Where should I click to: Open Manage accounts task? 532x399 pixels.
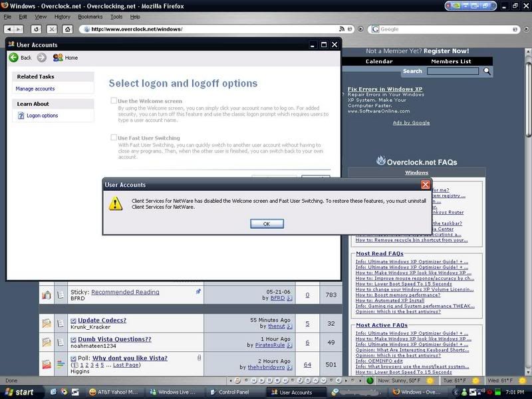(35, 88)
